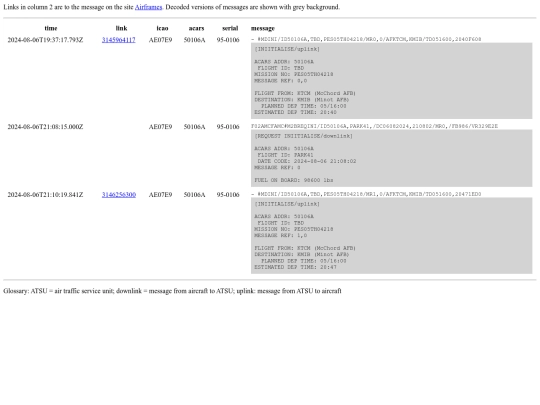Select 'ESTIMATED DEP TIME: 20:47' line
Viewport: 540px width, 405px height.
coord(295,267)
